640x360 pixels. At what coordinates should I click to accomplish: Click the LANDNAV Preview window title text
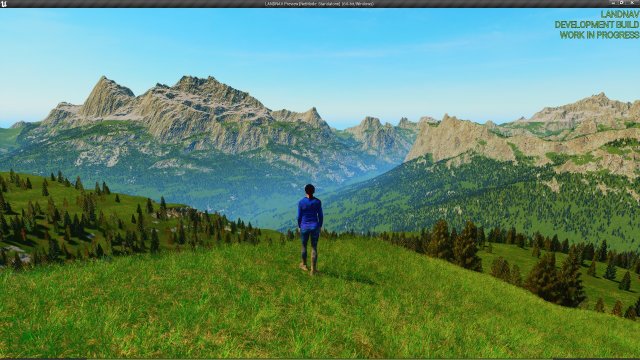319,4
